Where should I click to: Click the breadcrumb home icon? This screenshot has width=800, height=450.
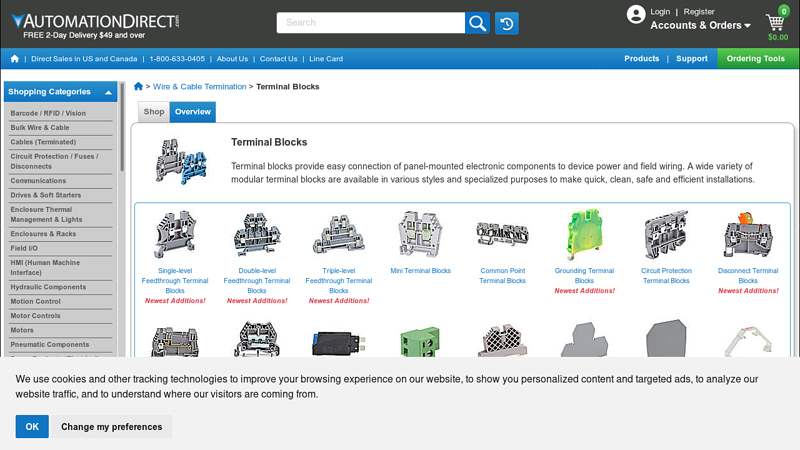click(x=138, y=87)
